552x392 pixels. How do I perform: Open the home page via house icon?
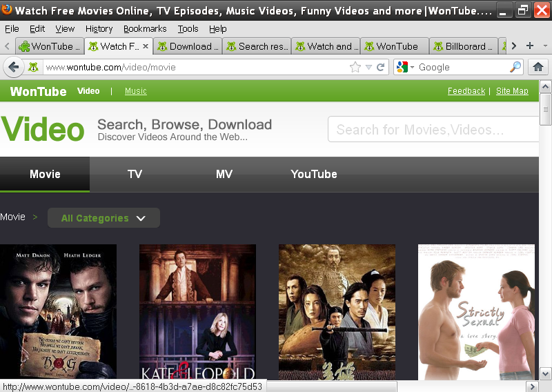point(538,67)
